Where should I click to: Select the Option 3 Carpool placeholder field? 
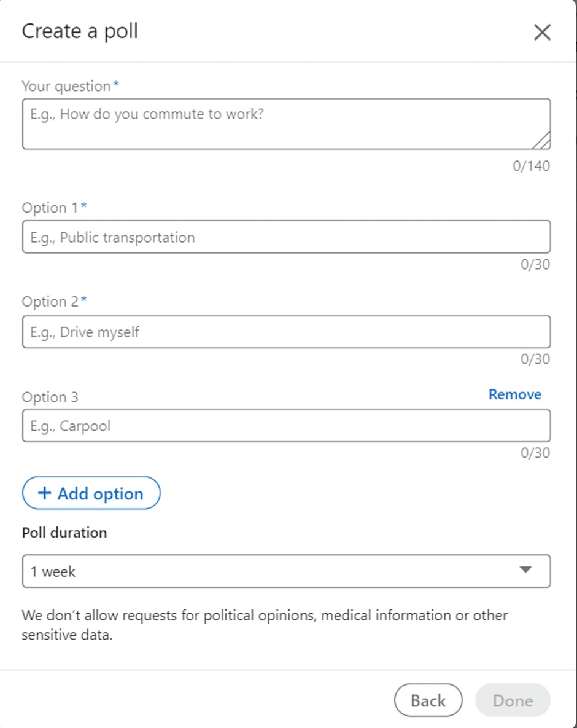pos(286,425)
